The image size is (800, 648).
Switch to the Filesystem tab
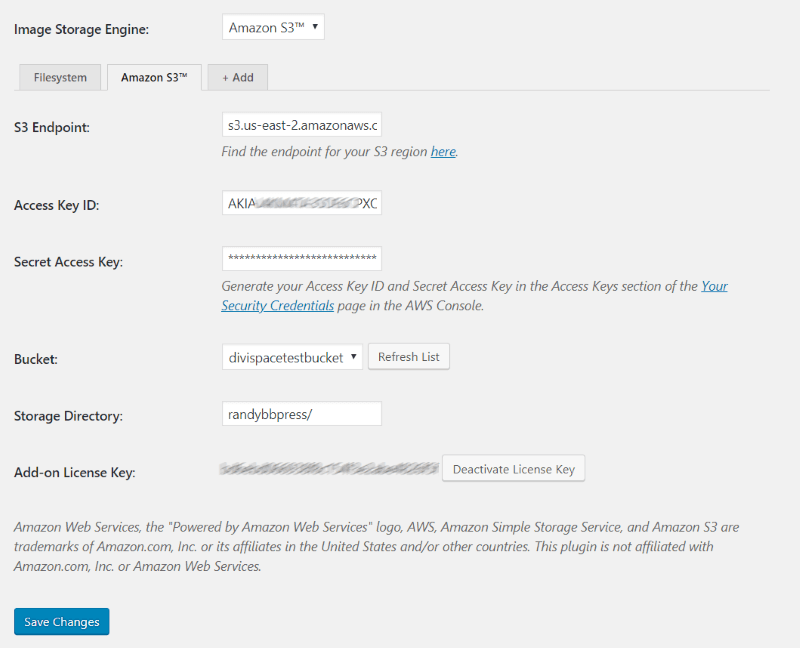pos(60,77)
